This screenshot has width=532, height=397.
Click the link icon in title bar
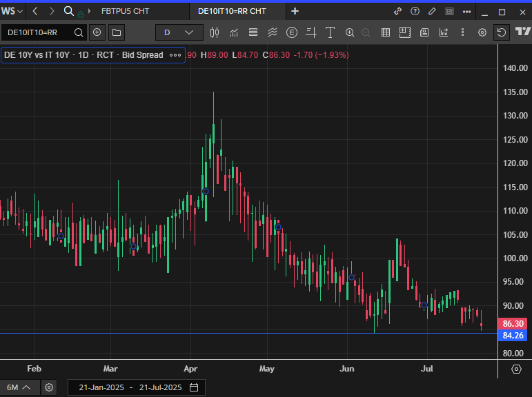tap(397, 12)
